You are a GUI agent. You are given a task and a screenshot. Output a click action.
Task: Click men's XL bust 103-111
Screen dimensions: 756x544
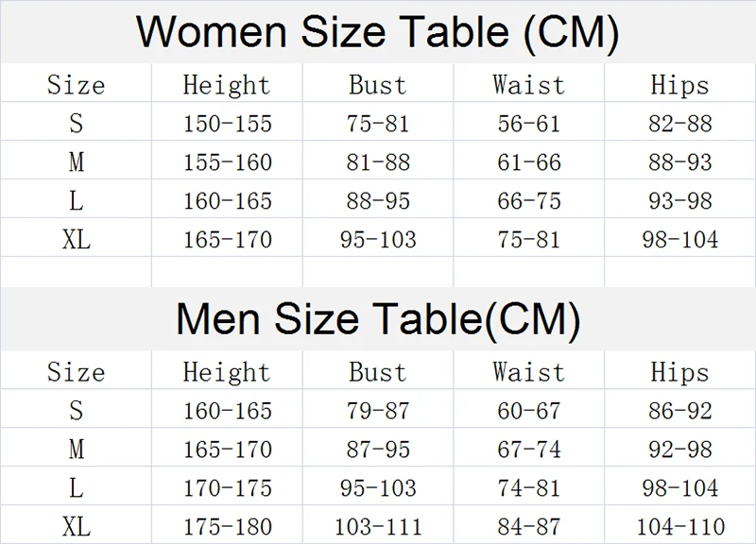click(378, 526)
